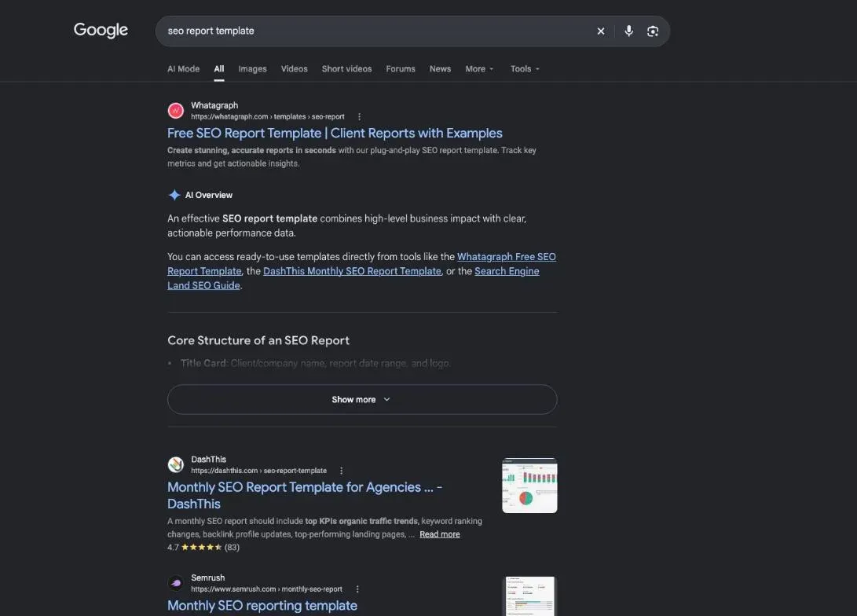Follow DashThis Monthly SEO Report Template link
Screen dimensions: 857x616
tap(352, 271)
